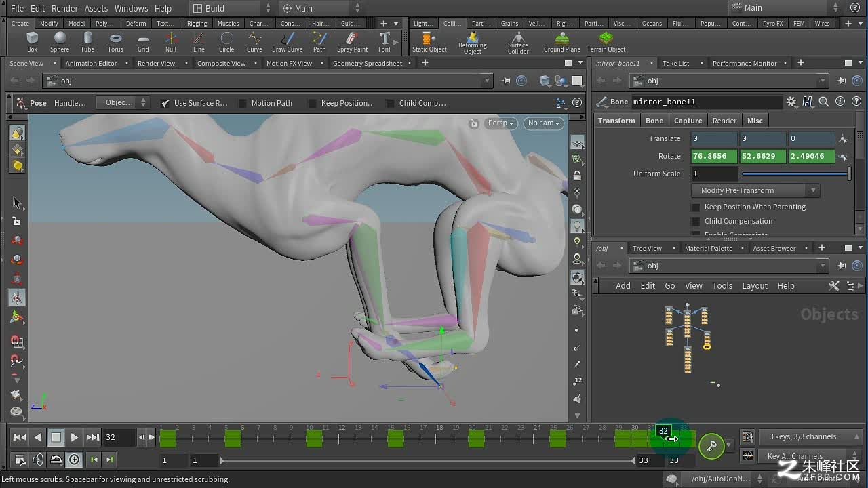Image resolution: width=868 pixels, height=488 pixels.
Task: Create a Sphere from the shelf
Action: point(60,42)
